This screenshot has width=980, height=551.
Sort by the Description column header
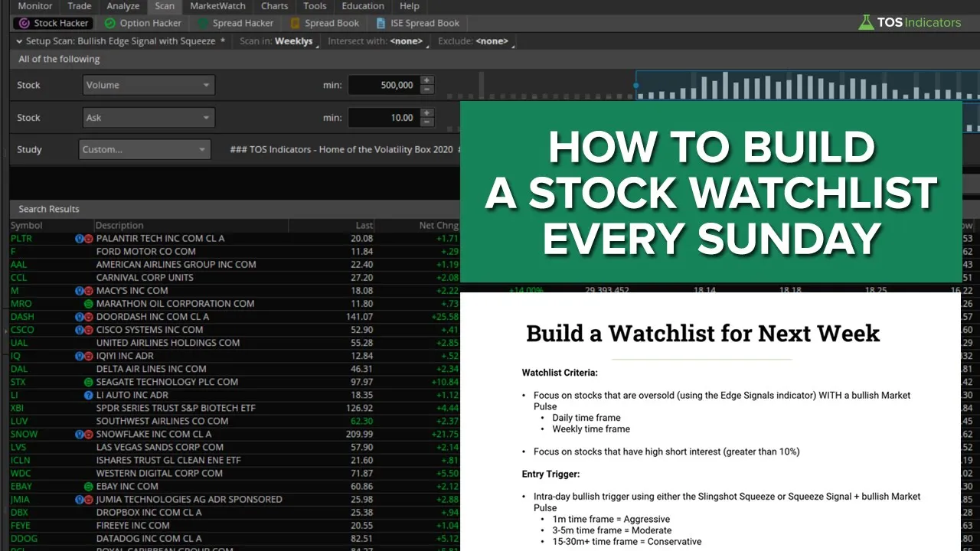click(191, 225)
